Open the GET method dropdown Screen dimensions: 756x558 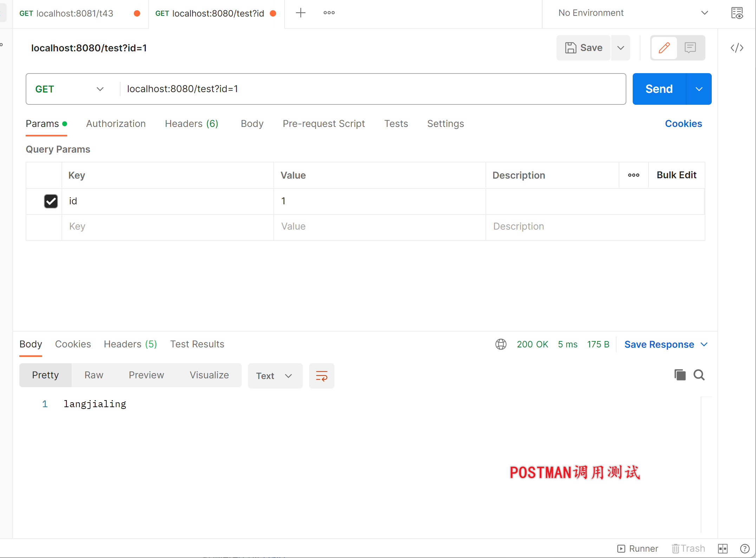pyautogui.click(x=70, y=89)
